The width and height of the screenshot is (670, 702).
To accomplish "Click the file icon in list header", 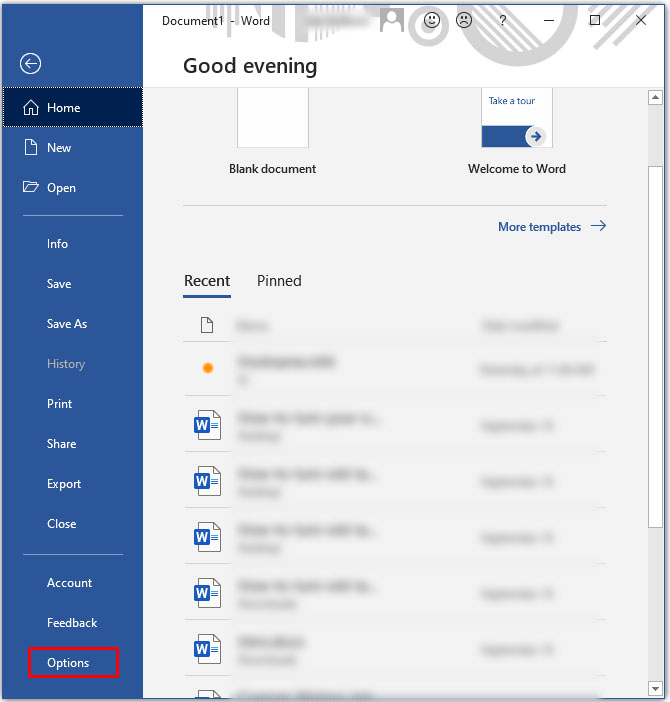I will [x=207, y=325].
